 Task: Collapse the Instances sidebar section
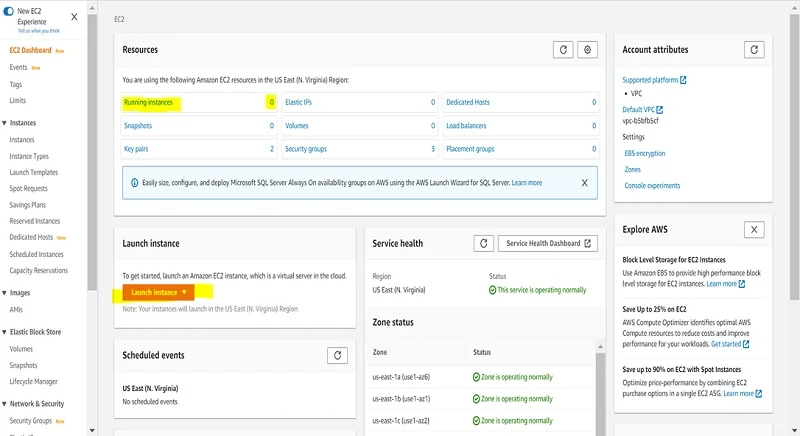(x=5, y=123)
